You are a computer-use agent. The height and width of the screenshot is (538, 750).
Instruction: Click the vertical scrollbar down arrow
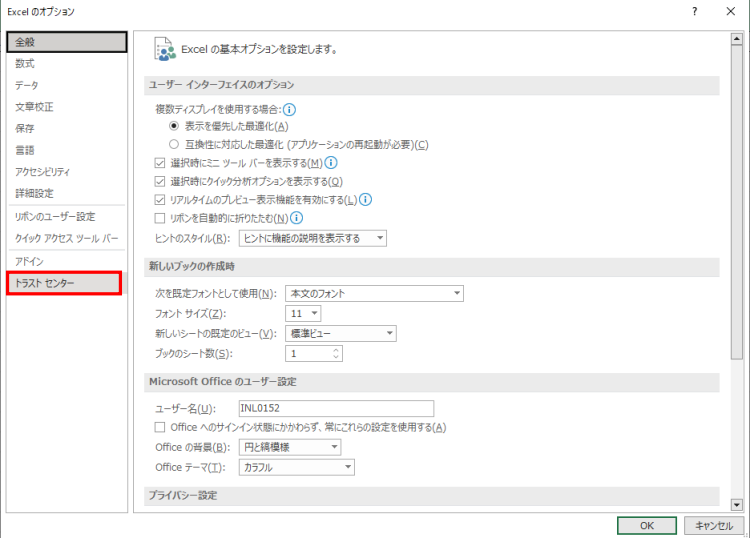coord(737,506)
